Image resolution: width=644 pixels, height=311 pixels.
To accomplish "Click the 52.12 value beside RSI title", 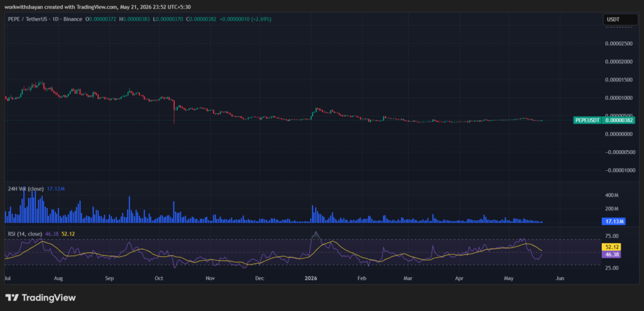I will tap(68, 234).
